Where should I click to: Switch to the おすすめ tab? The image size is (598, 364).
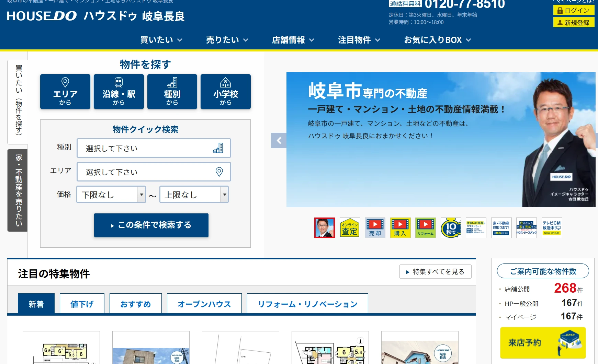136,304
